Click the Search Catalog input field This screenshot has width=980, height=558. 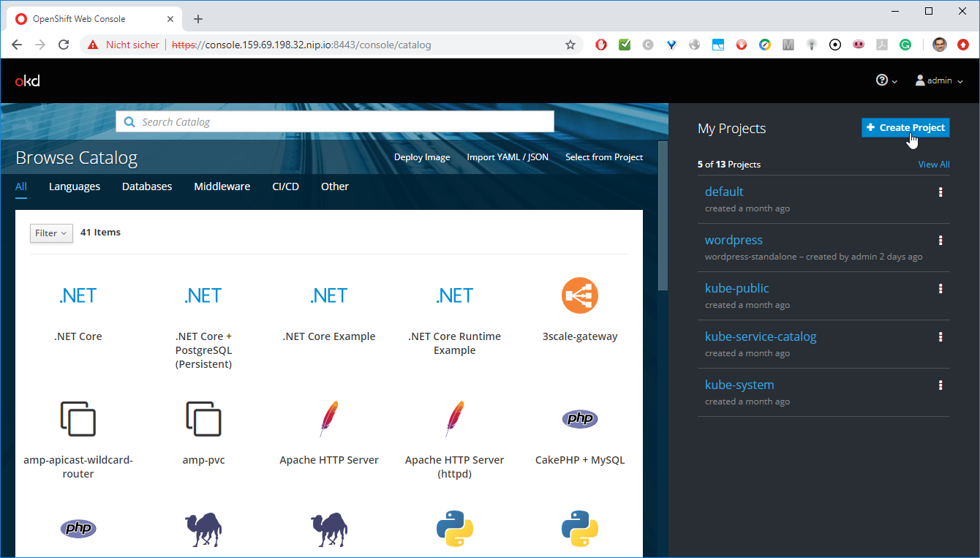click(335, 122)
